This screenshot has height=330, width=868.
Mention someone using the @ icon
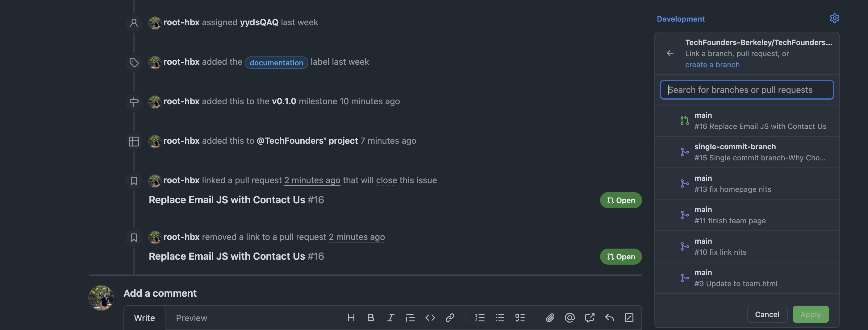click(570, 318)
